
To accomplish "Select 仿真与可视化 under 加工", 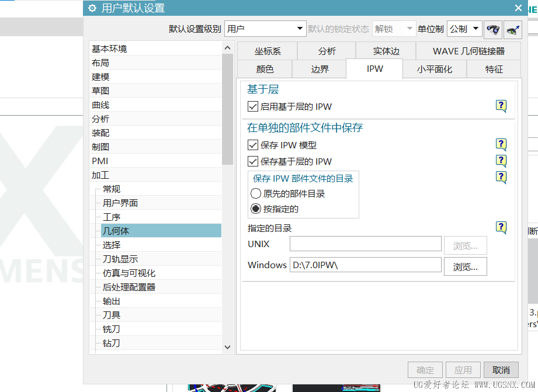I will 161,273.
